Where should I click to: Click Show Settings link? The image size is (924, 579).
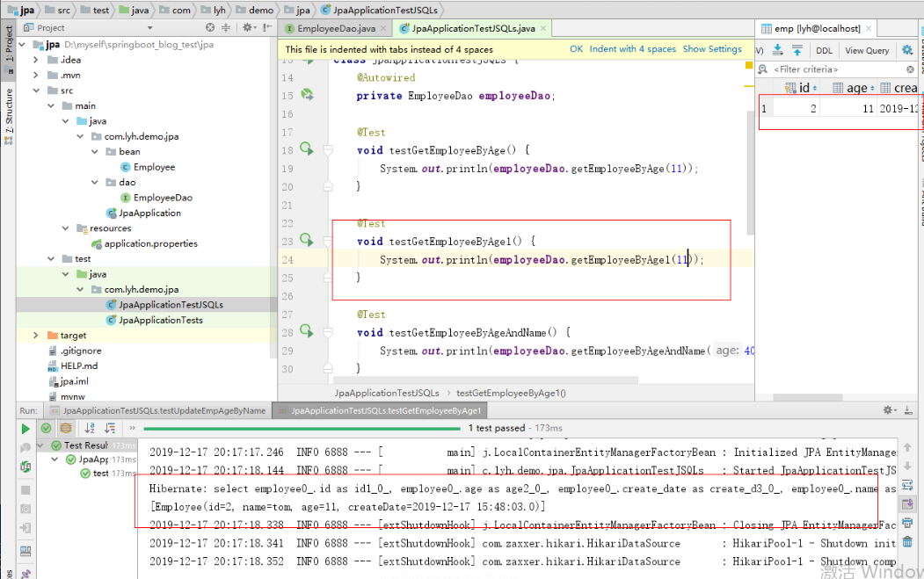coord(712,49)
